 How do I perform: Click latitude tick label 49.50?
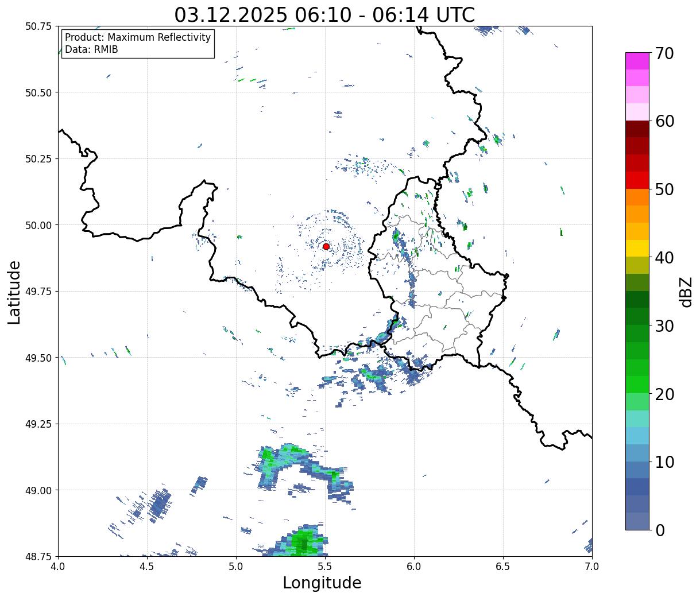coord(38,358)
